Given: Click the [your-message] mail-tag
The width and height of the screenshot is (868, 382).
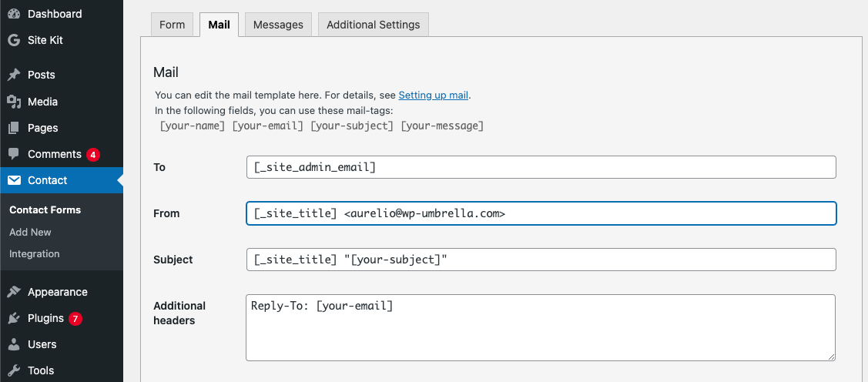Looking at the screenshot, I should tap(442, 126).
